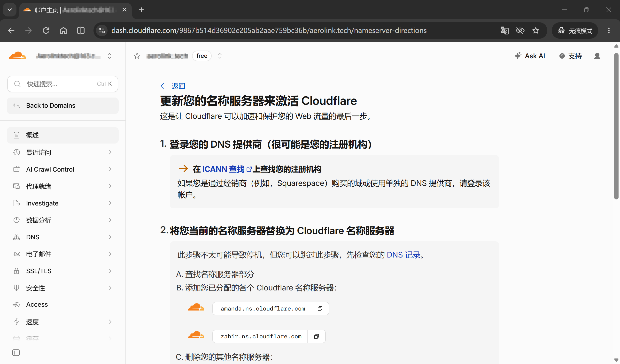Viewport: 620px width, 364px height.
Task: Open Investigate sidebar item
Action: tap(63, 203)
